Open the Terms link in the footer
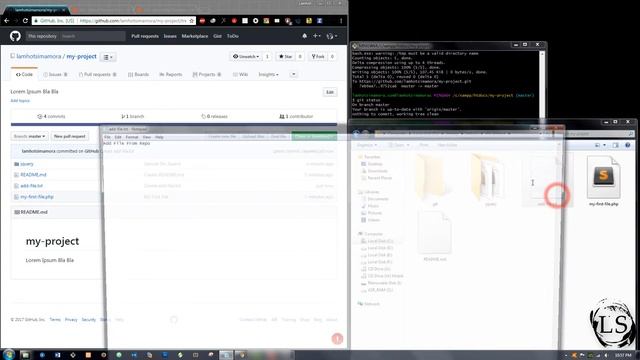 pyautogui.click(x=55, y=320)
